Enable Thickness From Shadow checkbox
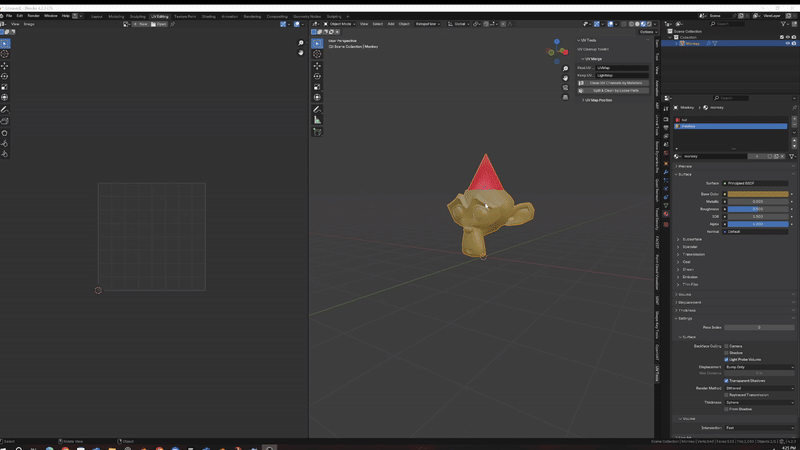Screen dimensions: 800x450 726,409
